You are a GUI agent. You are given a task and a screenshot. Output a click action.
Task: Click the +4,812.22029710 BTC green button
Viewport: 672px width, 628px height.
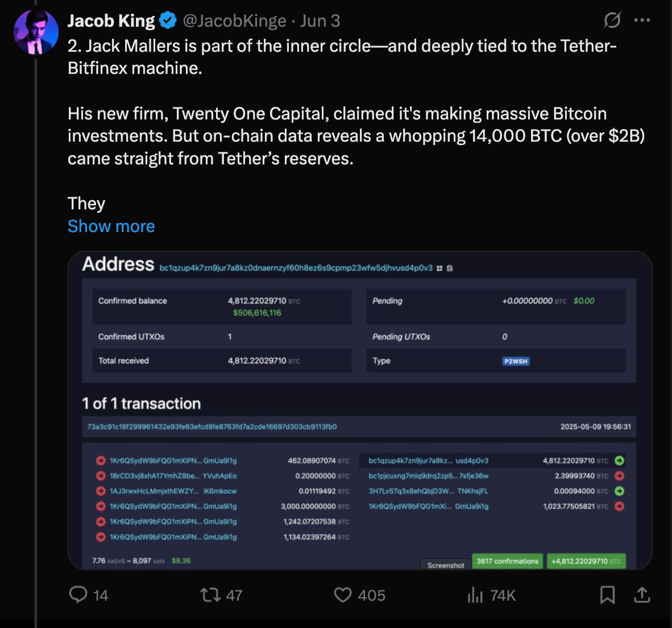tap(586, 561)
